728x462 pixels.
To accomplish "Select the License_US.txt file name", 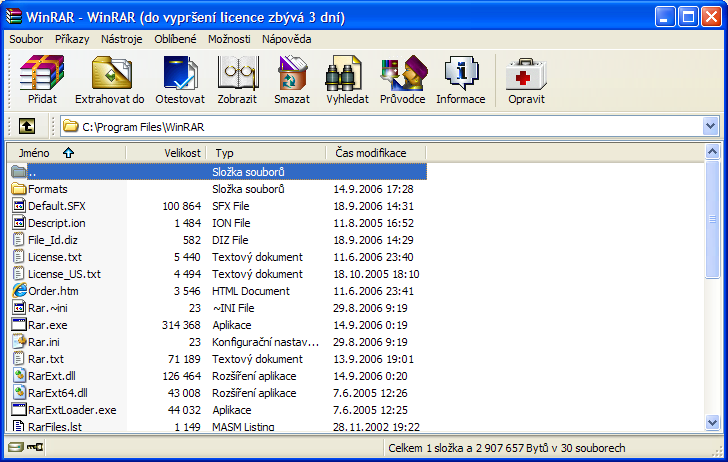I will tap(64, 274).
